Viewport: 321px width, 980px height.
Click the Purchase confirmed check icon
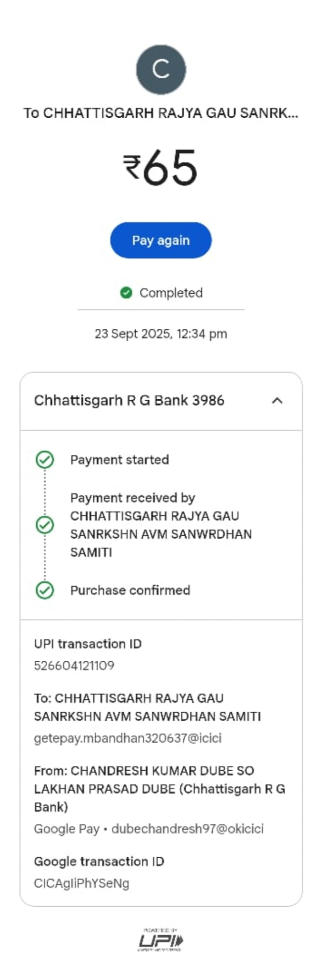[x=45, y=590]
